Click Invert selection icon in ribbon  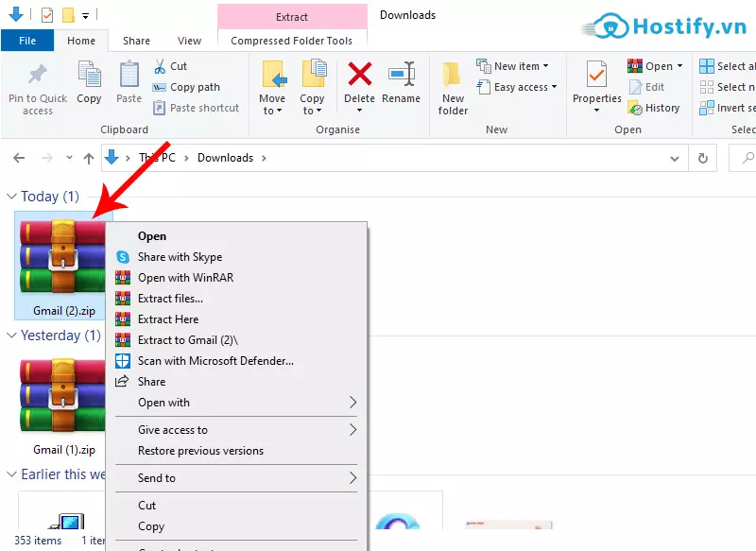pyautogui.click(x=706, y=108)
